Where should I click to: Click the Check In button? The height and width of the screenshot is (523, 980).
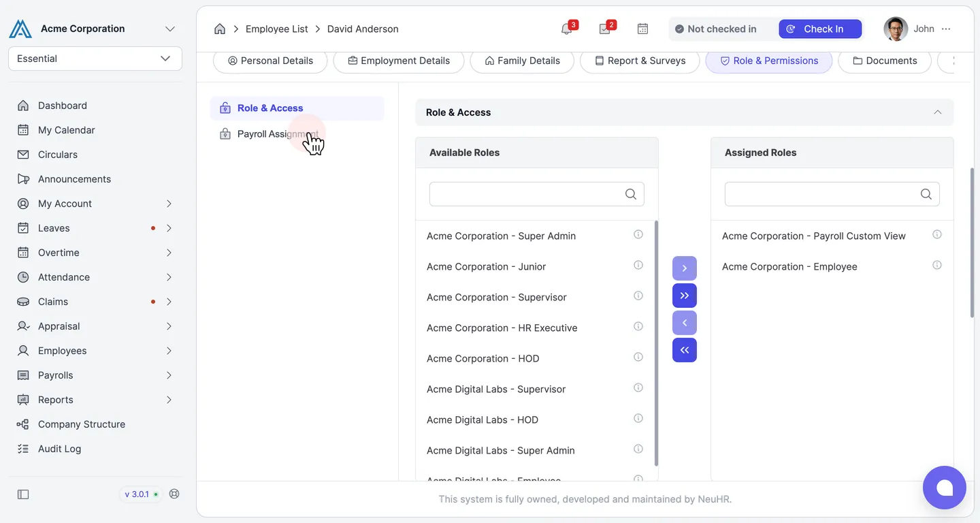(820, 29)
